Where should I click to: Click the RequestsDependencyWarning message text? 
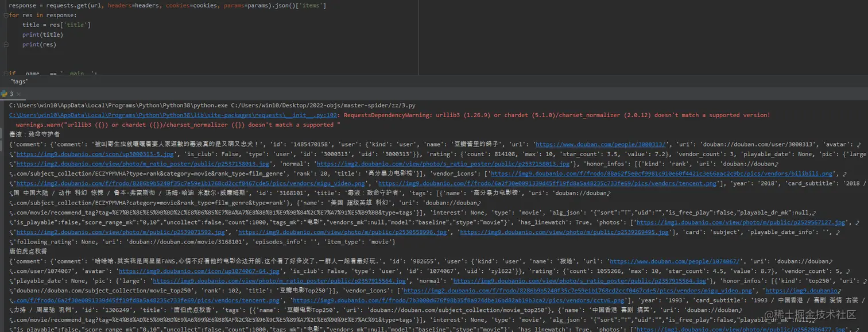[x=557, y=115]
